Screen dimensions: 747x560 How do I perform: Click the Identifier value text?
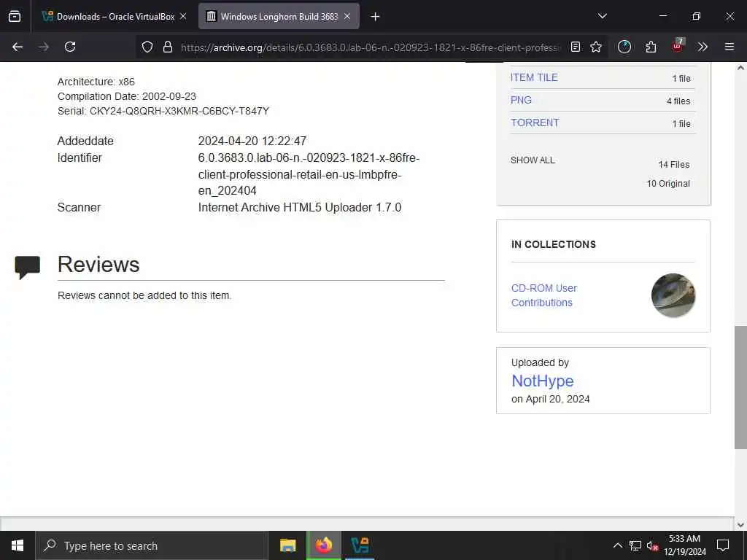click(x=309, y=174)
